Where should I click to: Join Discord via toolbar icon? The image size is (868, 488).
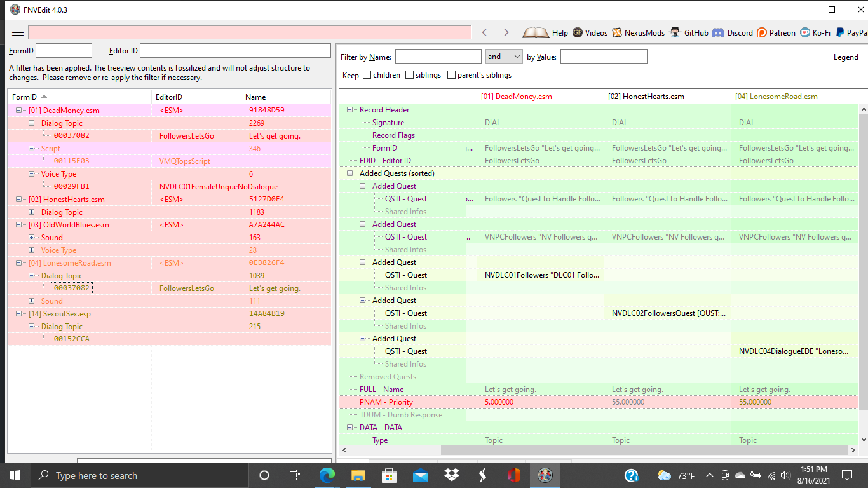coord(718,32)
